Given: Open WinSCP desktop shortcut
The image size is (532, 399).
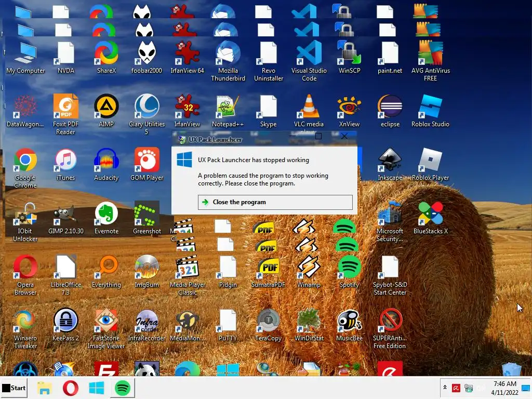Looking at the screenshot, I should coord(349,58).
